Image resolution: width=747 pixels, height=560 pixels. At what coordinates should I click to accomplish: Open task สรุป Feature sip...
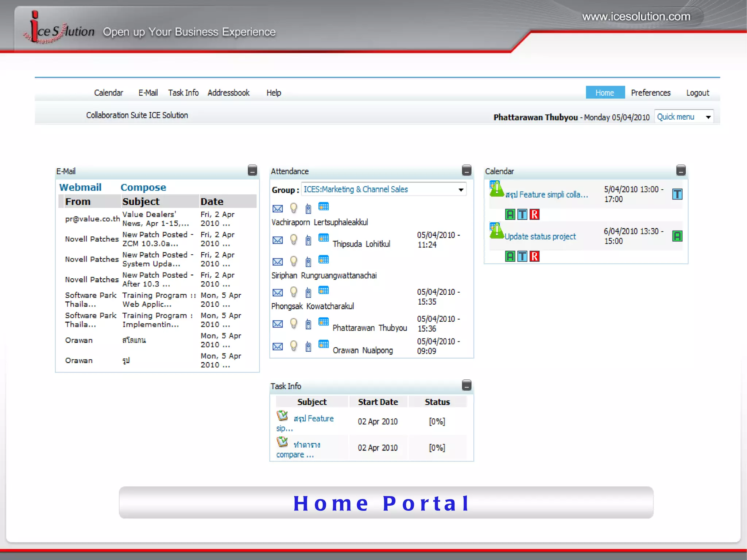tap(305, 423)
